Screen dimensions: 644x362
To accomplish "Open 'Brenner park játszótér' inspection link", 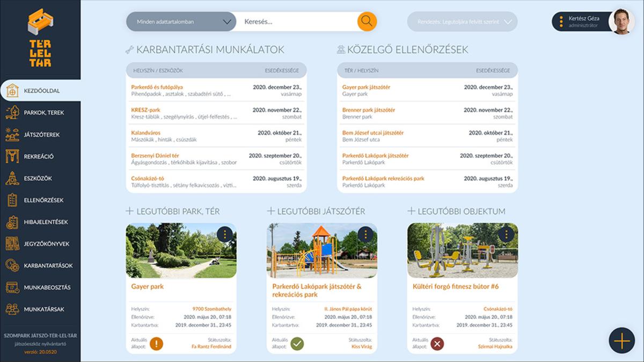I will click(368, 110).
